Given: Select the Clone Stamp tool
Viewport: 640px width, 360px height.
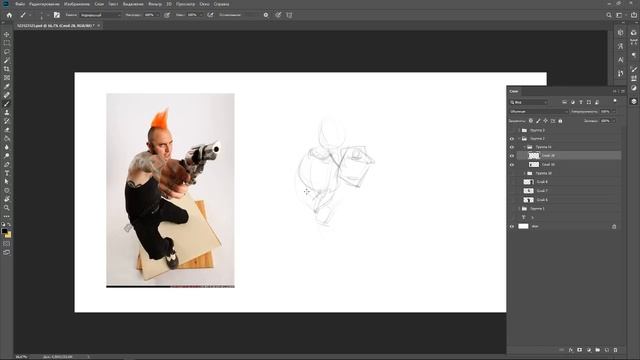Looking at the screenshot, I should click(7, 112).
